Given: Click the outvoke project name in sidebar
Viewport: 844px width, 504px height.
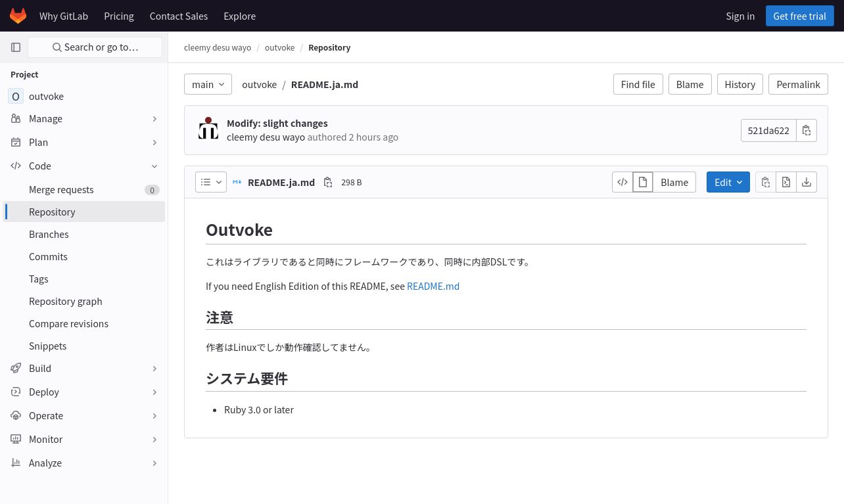Looking at the screenshot, I should coord(47,96).
